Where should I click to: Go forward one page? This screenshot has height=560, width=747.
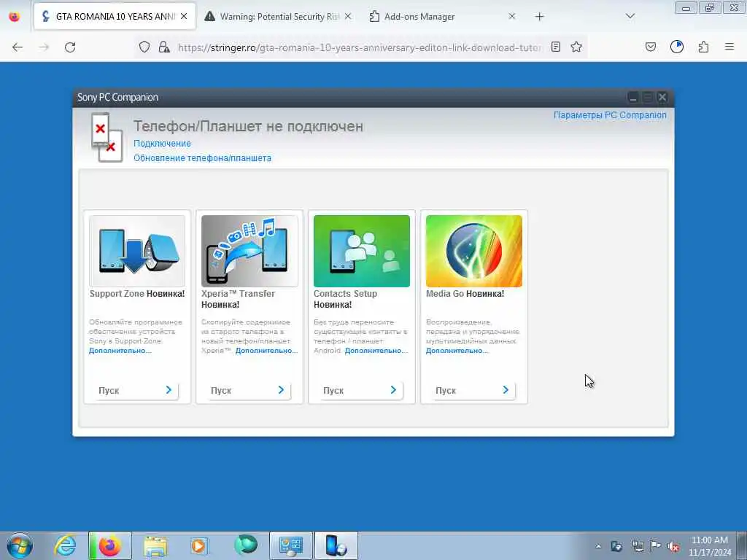point(44,47)
